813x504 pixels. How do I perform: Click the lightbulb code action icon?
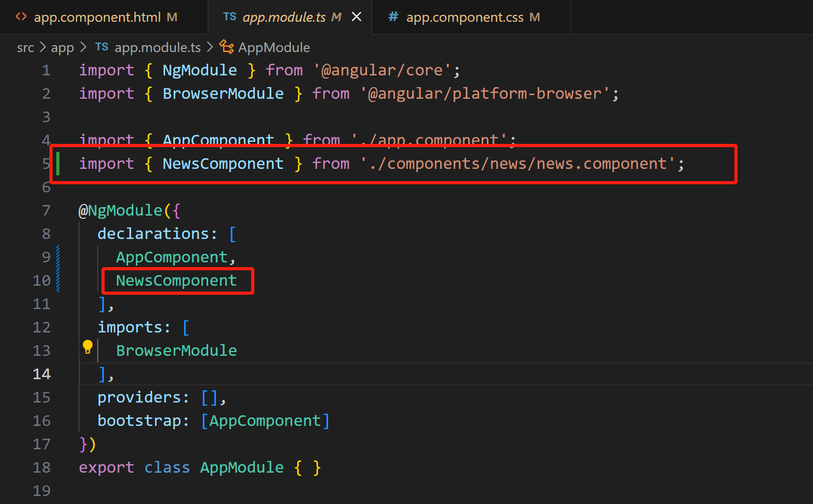point(88,347)
